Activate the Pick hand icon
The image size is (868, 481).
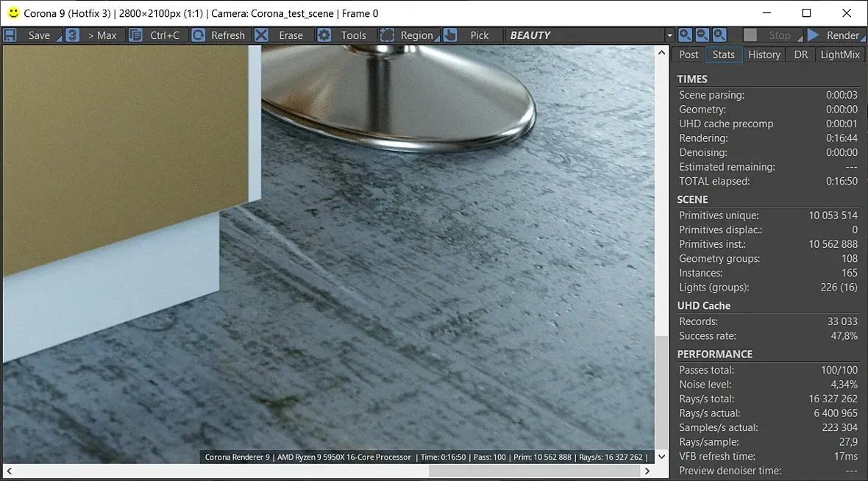tap(450, 35)
